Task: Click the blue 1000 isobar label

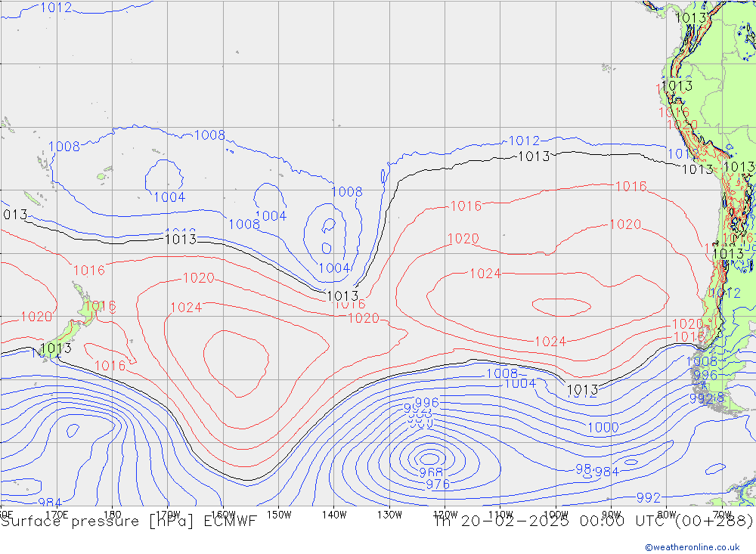Action: (603, 427)
